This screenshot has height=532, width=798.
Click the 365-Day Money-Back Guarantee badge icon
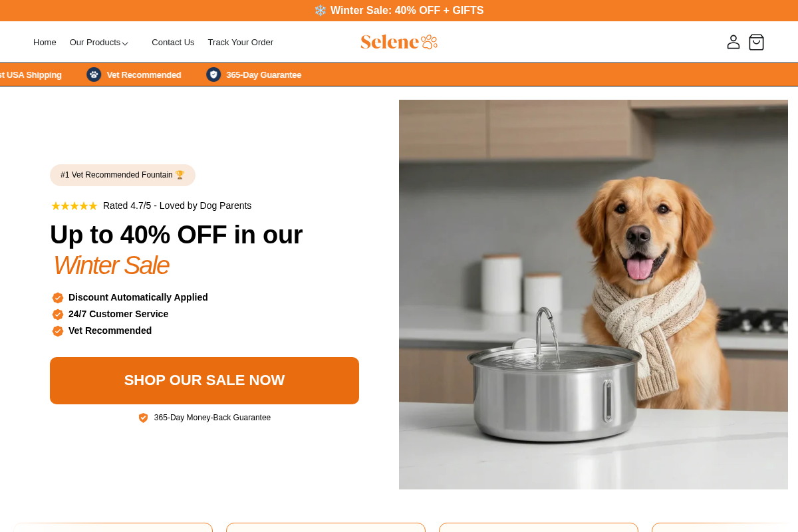tap(143, 418)
